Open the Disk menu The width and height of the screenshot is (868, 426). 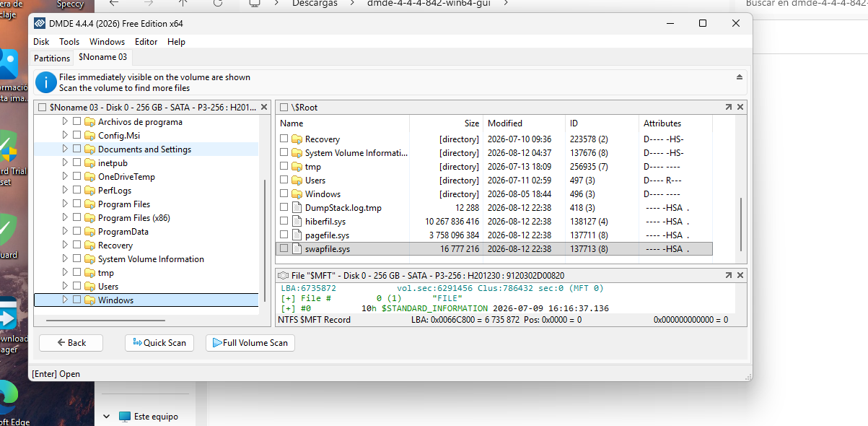tap(41, 42)
